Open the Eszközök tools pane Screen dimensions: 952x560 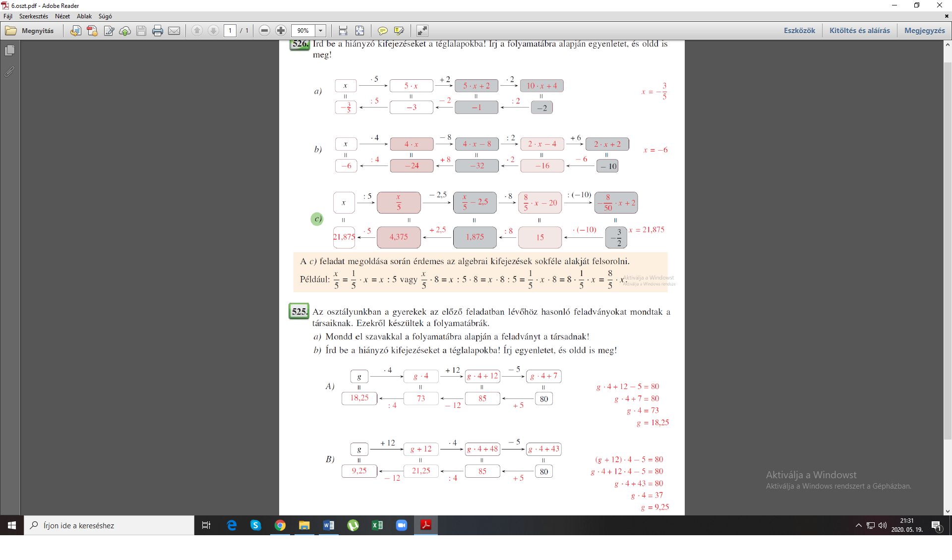(x=799, y=31)
